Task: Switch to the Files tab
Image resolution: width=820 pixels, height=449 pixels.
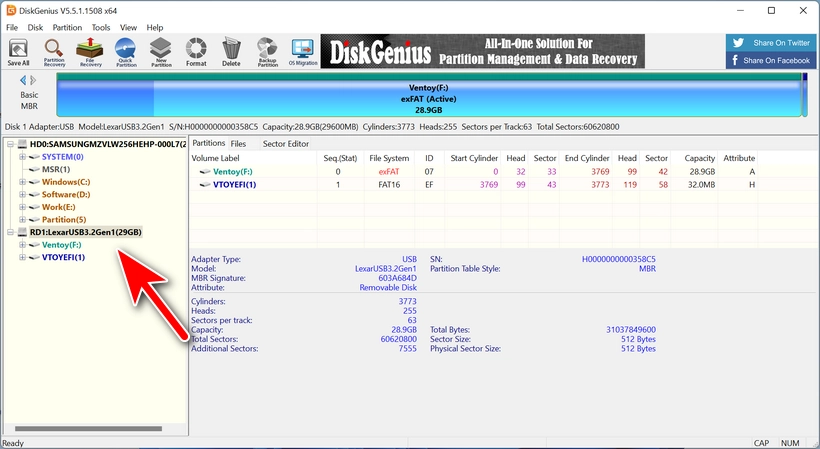Action: (x=238, y=144)
